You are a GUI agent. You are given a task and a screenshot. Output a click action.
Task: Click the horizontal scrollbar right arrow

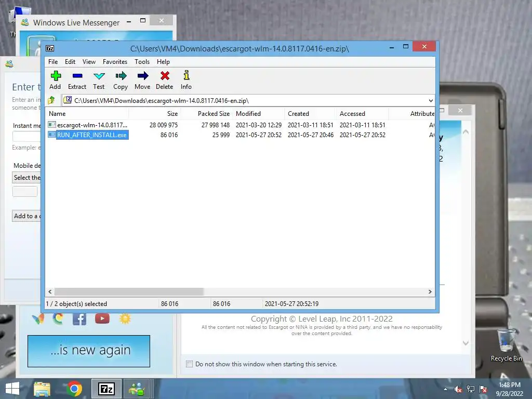tap(430, 292)
